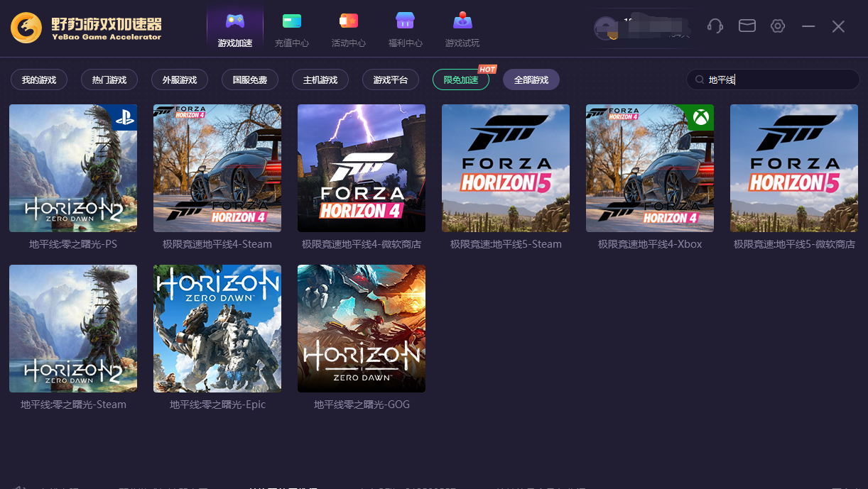Select 全部游戏 filter
This screenshot has width=868, height=489.
[x=531, y=80]
